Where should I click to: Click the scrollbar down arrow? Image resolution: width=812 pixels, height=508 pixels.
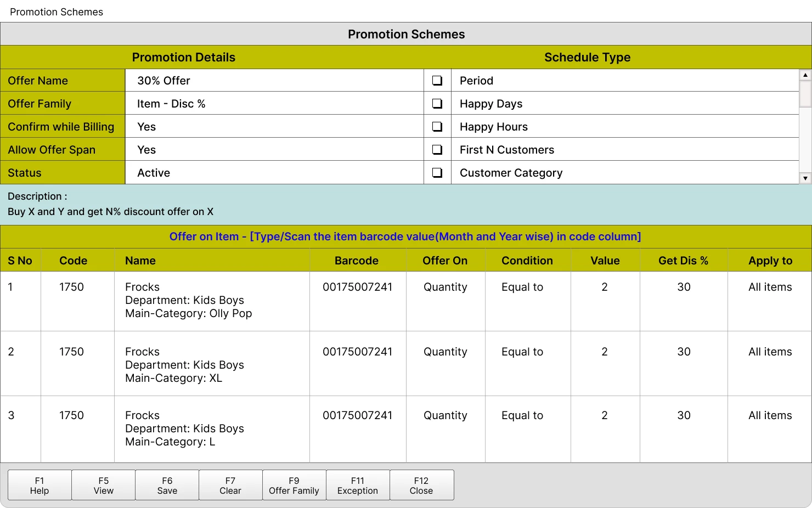[x=805, y=178]
